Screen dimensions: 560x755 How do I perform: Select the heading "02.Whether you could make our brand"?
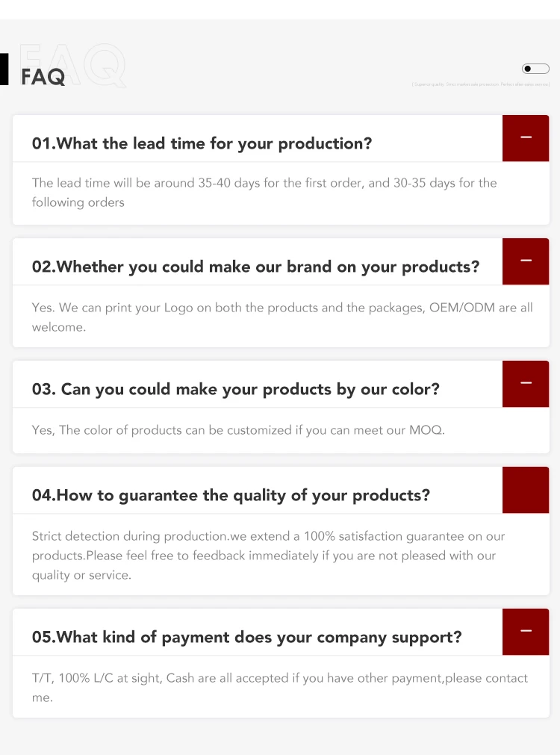pos(255,267)
